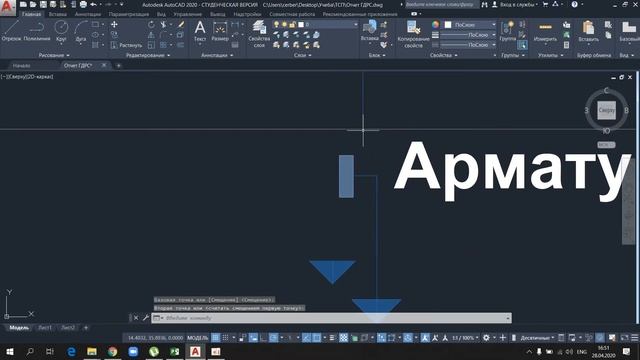Click the МСК coordinate system button under ViewCube

[606, 144]
